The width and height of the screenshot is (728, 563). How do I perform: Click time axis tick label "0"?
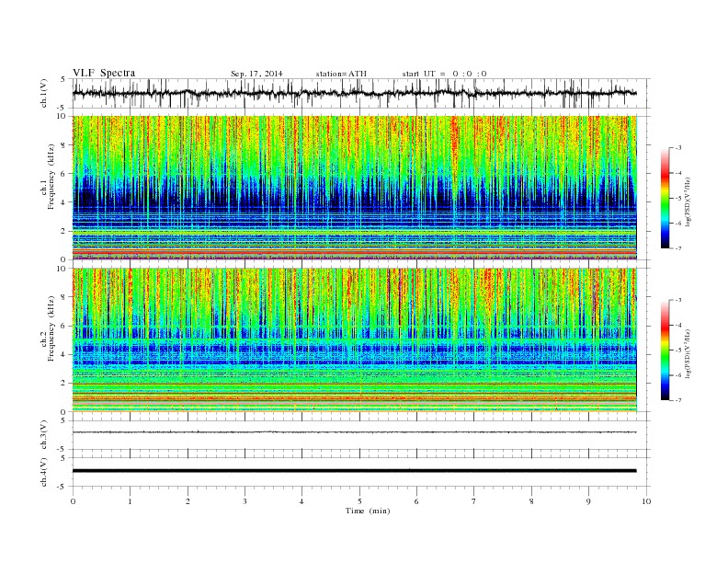click(73, 501)
